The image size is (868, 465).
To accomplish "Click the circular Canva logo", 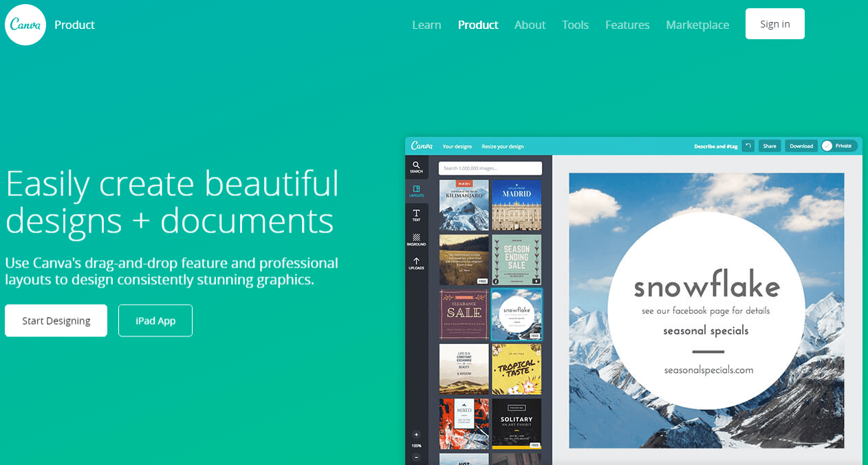I will click(x=25, y=24).
